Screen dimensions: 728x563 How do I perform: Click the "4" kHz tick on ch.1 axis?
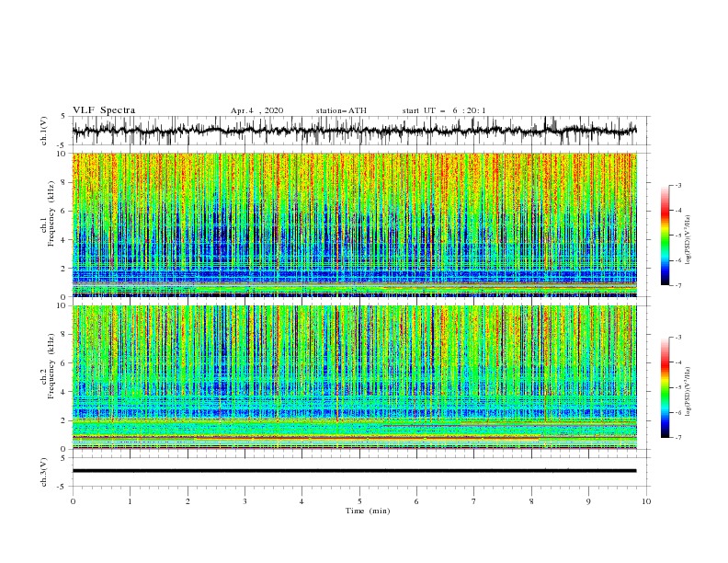(63, 240)
